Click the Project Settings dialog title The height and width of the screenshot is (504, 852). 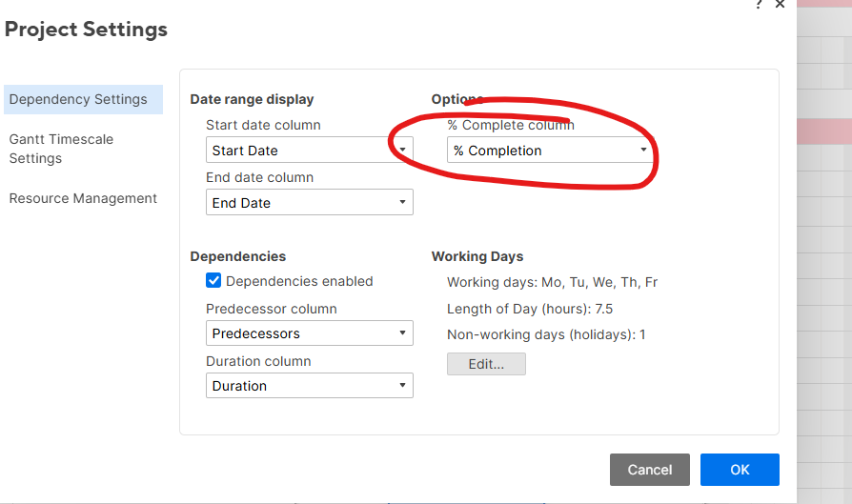pos(86,30)
